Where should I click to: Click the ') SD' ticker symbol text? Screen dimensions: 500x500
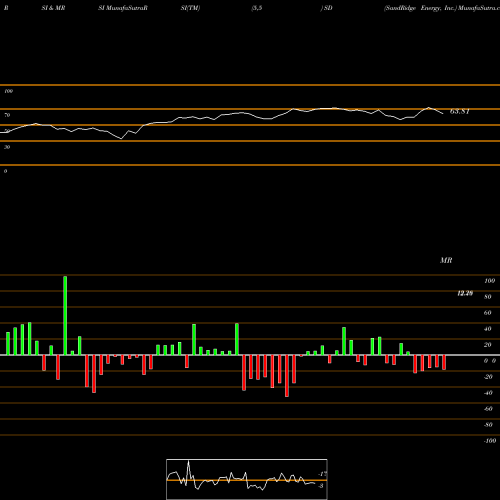[x=326, y=8]
